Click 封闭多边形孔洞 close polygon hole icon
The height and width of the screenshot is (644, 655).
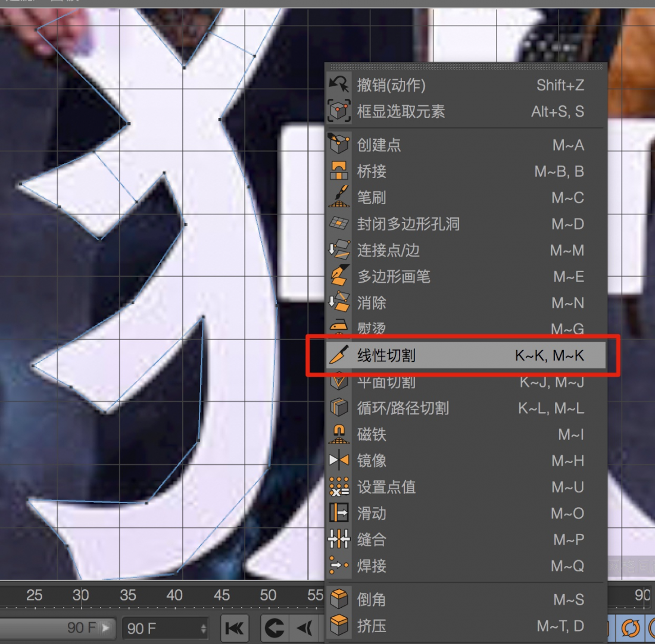click(x=339, y=224)
